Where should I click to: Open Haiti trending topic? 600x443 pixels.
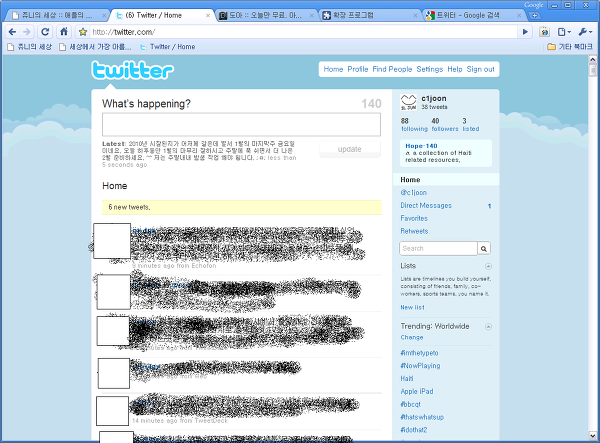[x=407, y=379]
